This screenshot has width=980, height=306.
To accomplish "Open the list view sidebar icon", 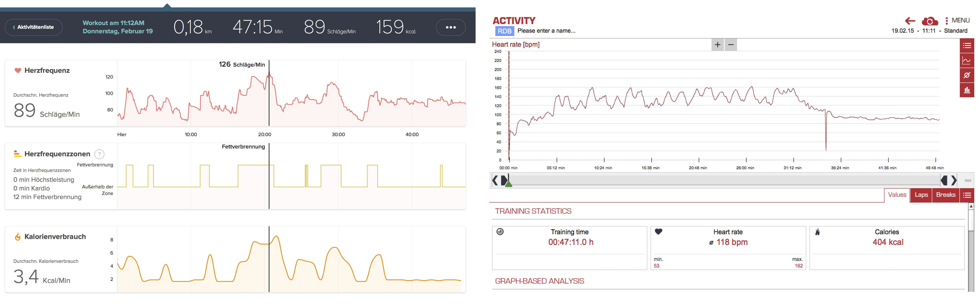I will click(967, 46).
